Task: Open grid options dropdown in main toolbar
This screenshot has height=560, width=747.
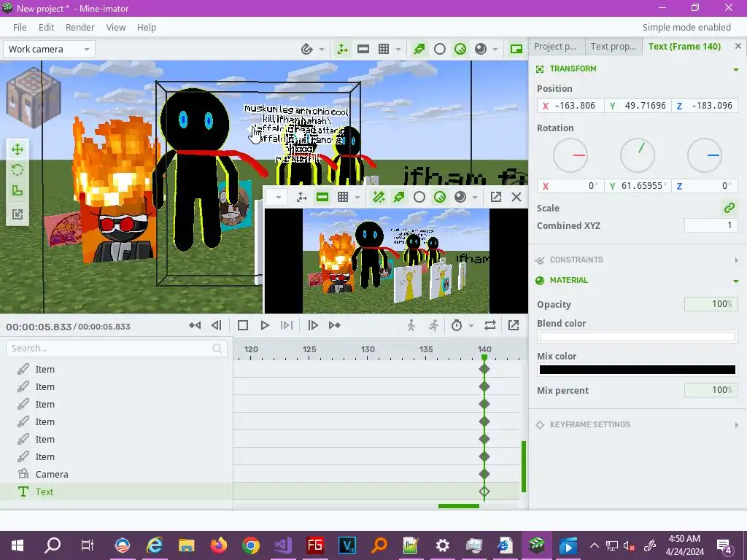Action: click(x=398, y=50)
